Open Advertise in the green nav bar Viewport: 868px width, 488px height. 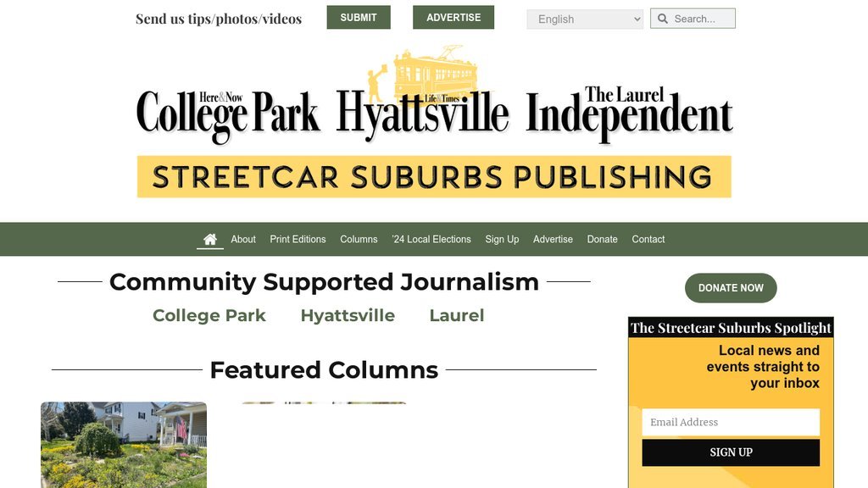[553, 239]
